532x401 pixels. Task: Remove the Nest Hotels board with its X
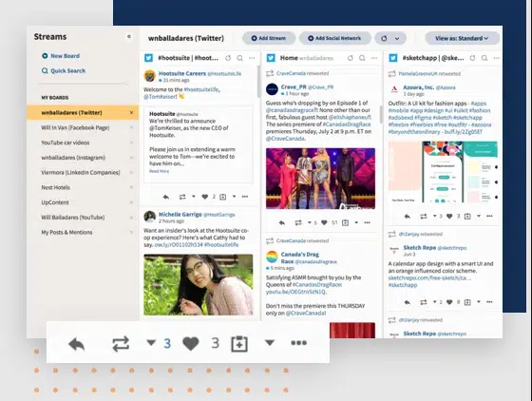point(131,187)
